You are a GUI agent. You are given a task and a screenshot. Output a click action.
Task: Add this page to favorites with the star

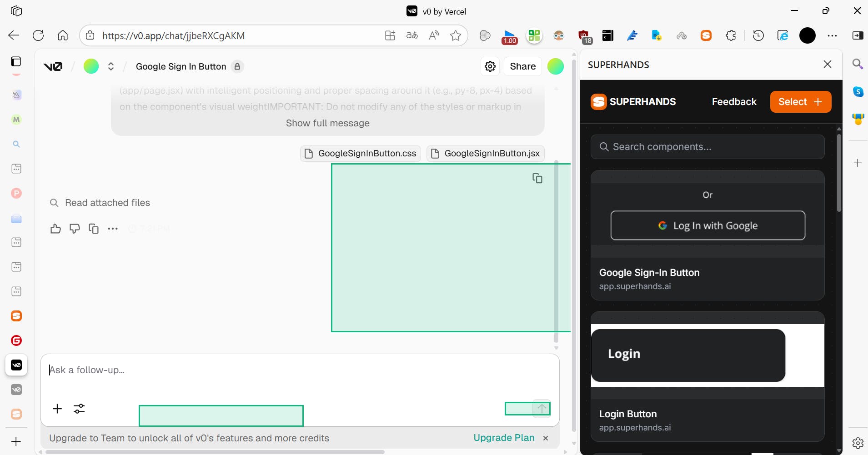pos(456,35)
